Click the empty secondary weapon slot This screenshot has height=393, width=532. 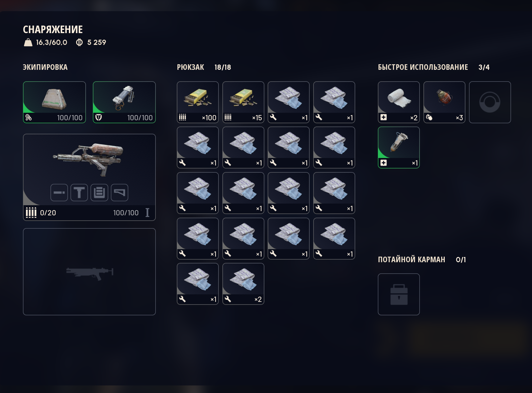pos(89,272)
